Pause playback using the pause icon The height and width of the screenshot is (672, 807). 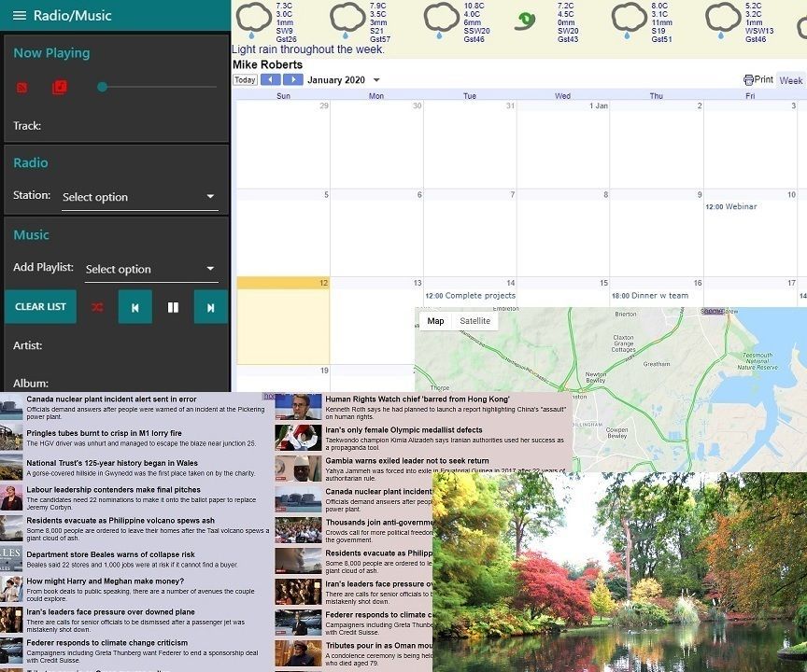point(173,306)
